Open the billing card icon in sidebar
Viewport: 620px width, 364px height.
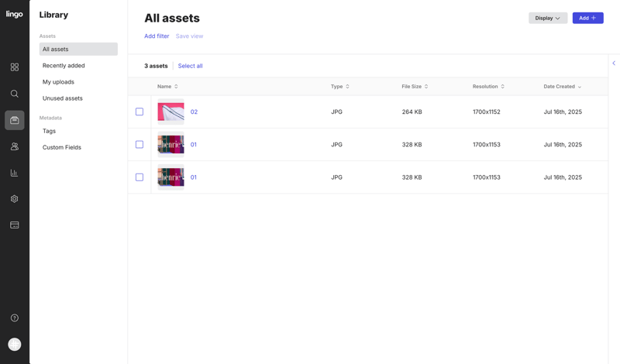coord(15,225)
